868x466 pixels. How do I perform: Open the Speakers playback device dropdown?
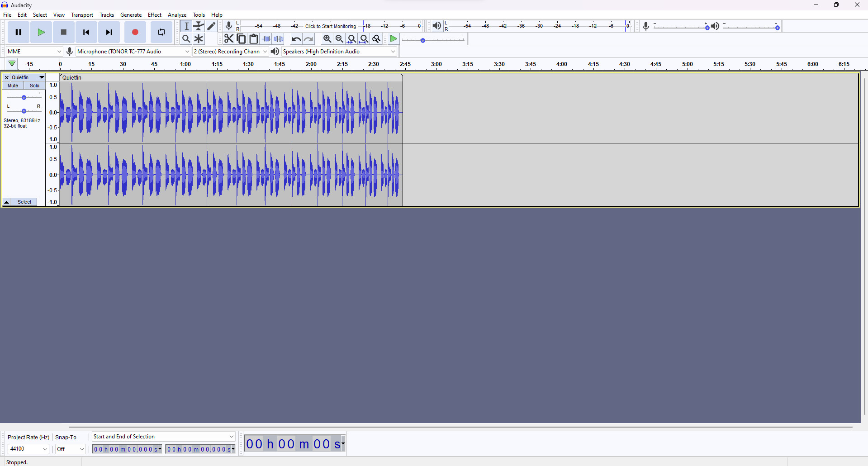coord(339,52)
